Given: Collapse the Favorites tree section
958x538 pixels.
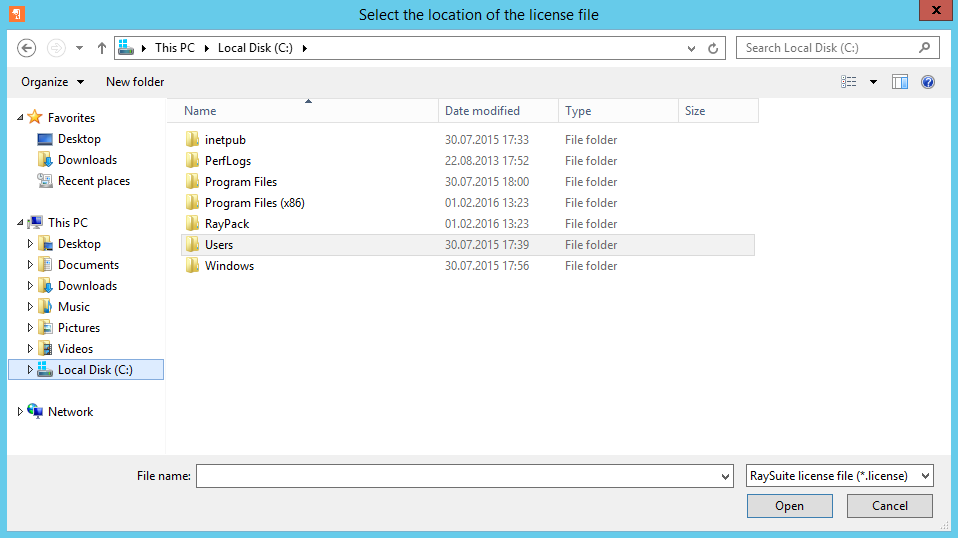Looking at the screenshot, I should (21, 118).
